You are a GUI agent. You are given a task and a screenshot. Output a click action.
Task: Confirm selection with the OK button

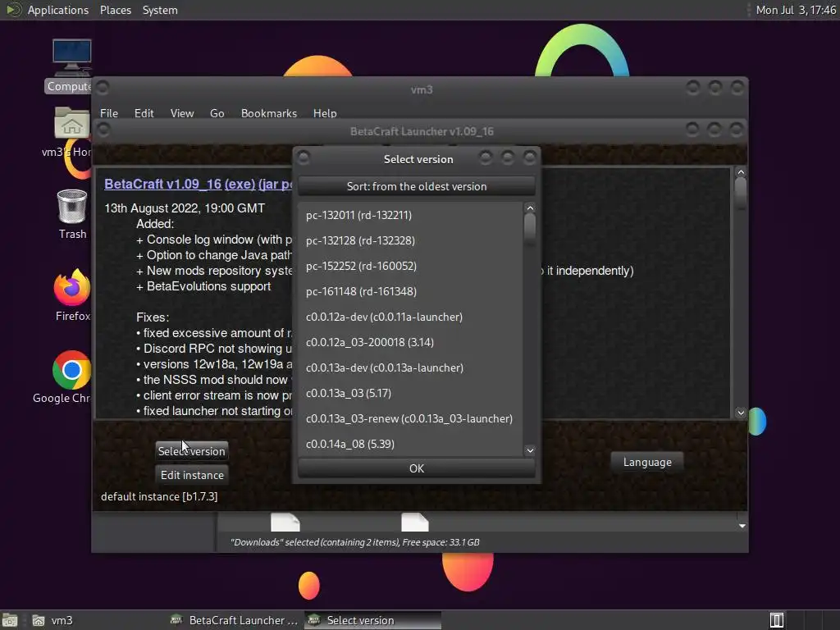[x=416, y=468]
